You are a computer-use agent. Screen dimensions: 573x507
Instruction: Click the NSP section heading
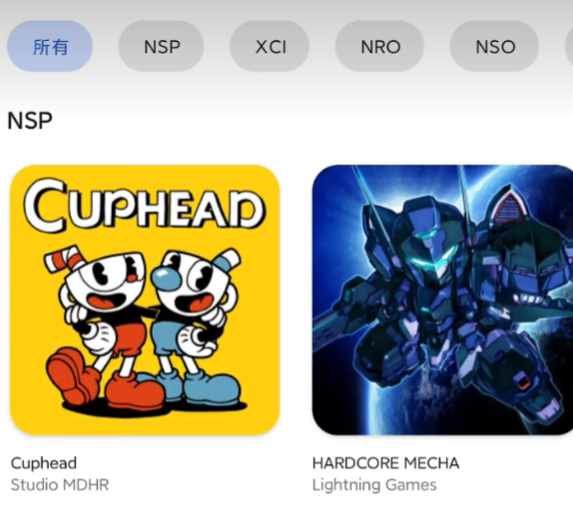[x=30, y=121]
